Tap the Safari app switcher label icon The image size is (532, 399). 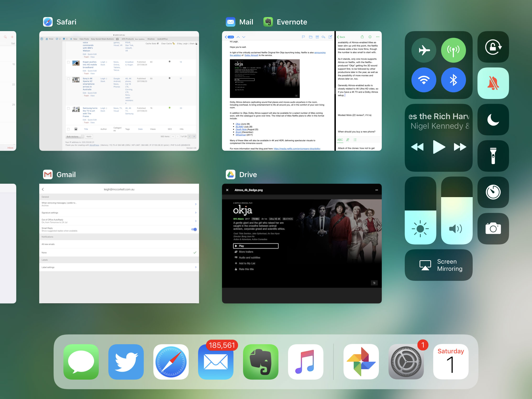48,22
